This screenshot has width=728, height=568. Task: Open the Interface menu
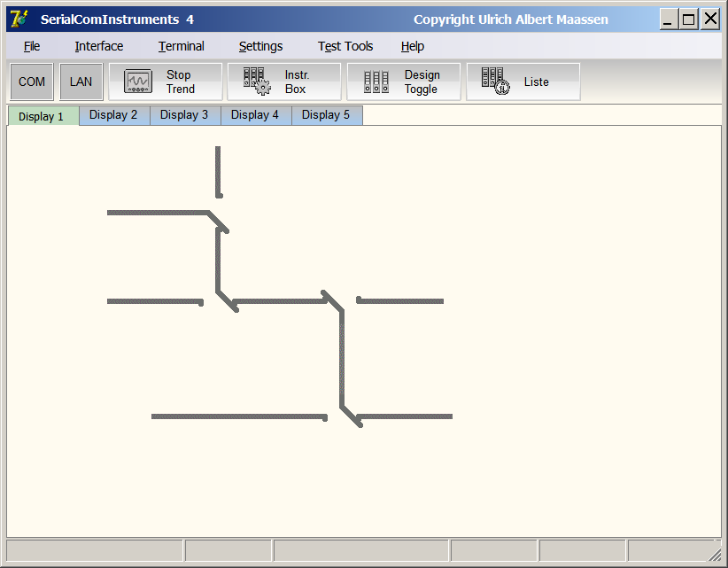99,46
